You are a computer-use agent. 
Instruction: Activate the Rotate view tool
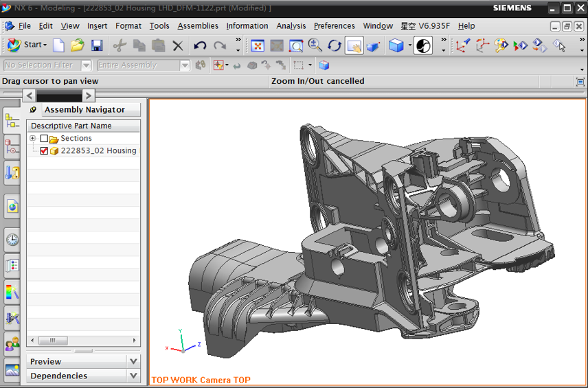click(x=334, y=46)
